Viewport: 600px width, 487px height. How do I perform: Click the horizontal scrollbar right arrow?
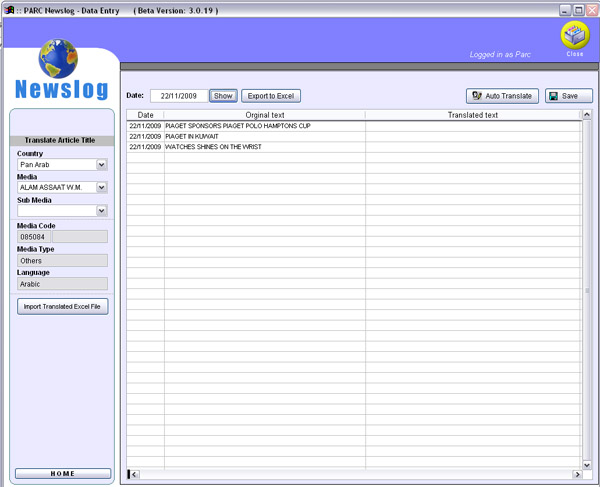(577, 474)
